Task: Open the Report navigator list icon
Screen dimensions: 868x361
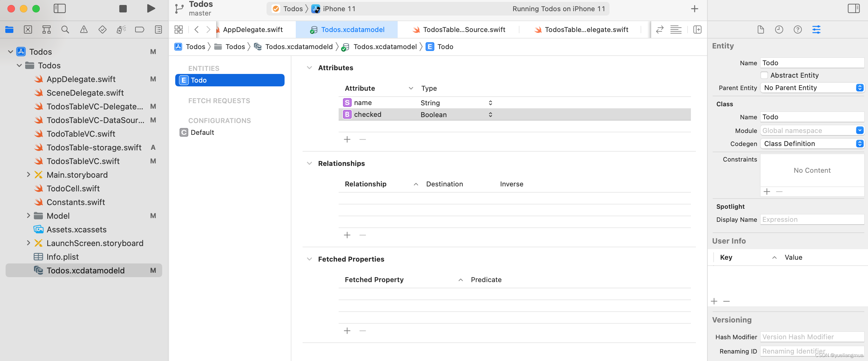Action: (x=158, y=29)
